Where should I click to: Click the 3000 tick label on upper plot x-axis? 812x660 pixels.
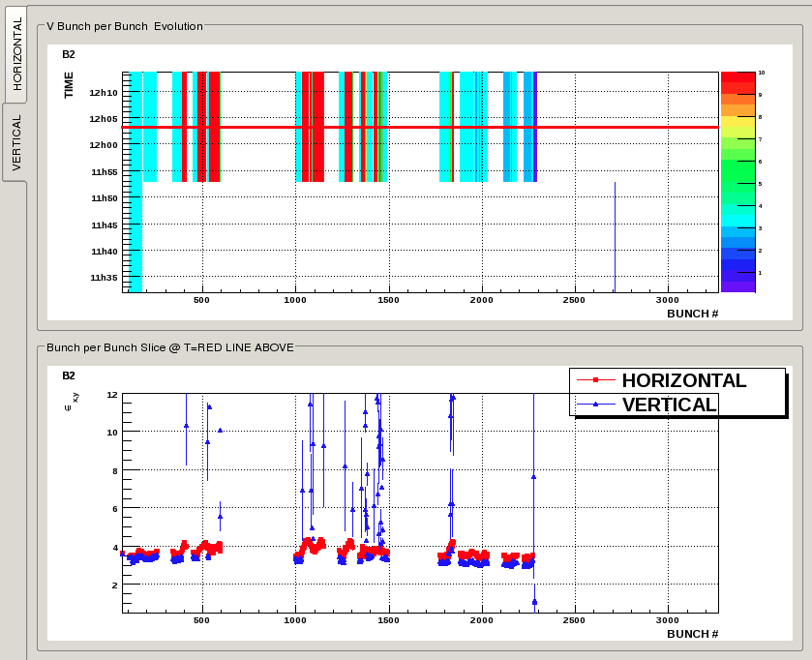pyautogui.click(x=667, y=300)
